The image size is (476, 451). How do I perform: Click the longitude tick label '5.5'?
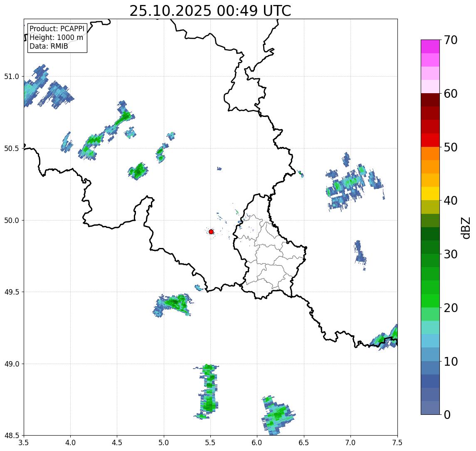[211, 443]
